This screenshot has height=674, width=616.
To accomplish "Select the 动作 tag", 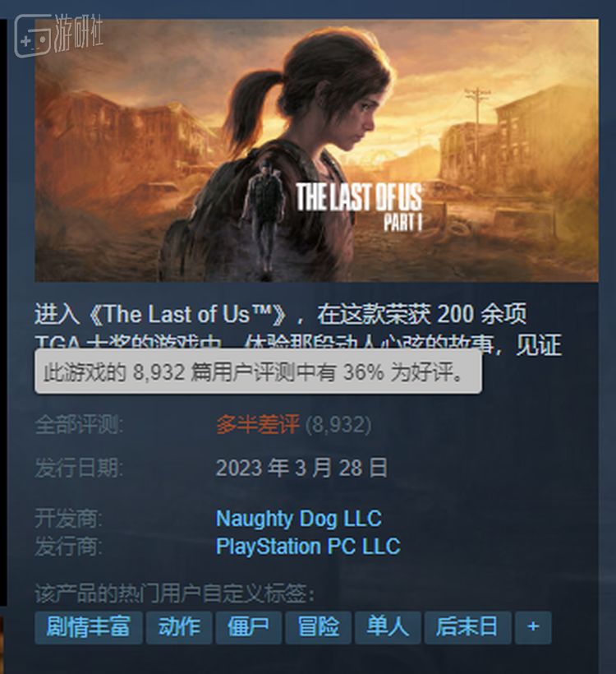I will coord(179,627).
